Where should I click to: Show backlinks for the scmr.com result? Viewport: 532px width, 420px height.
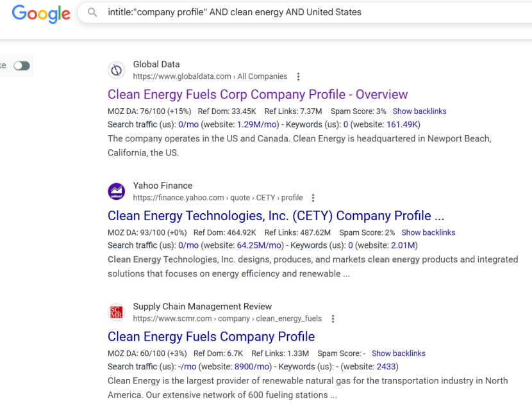[x=398, y=353]
